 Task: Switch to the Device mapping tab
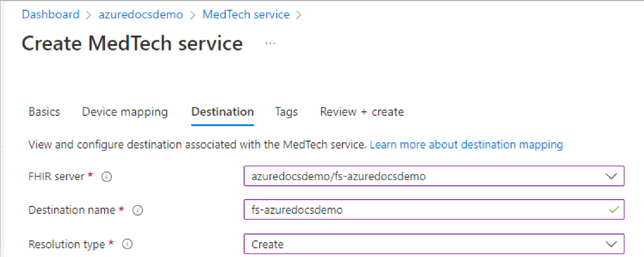tap(125, 112)
